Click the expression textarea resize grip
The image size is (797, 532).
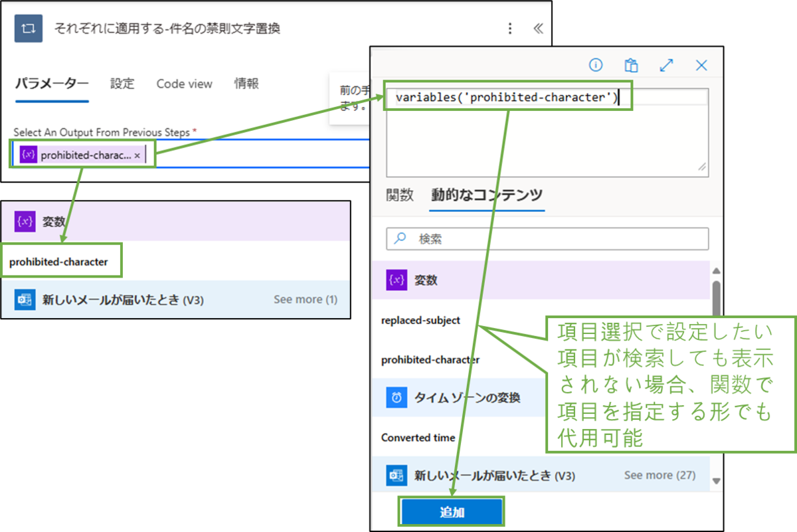pyautogui.click(x=702, y=169)
